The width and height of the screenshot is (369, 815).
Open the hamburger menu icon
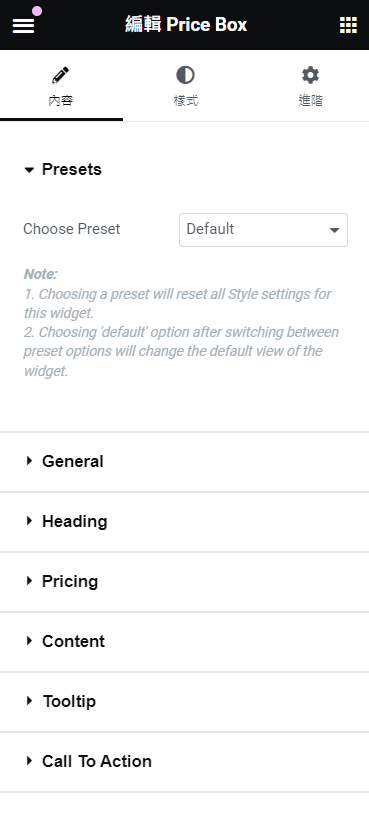coord(23,25)
